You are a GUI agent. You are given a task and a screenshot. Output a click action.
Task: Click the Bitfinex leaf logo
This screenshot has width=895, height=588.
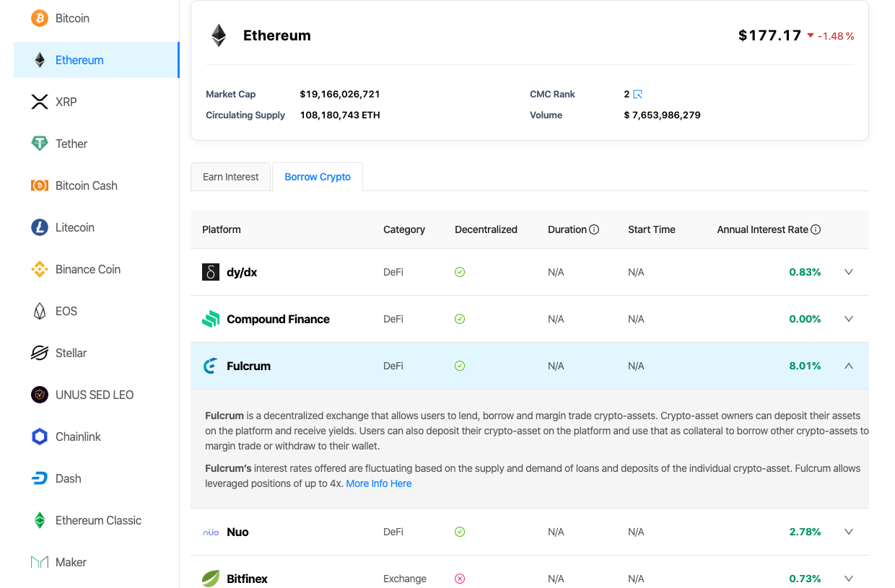(211, 579)
